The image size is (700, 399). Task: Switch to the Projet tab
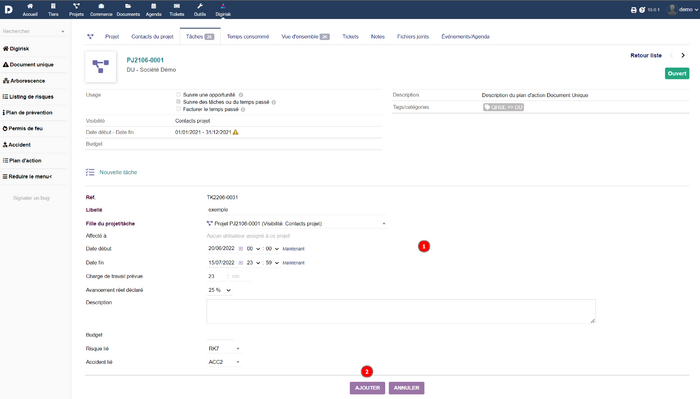112,37
